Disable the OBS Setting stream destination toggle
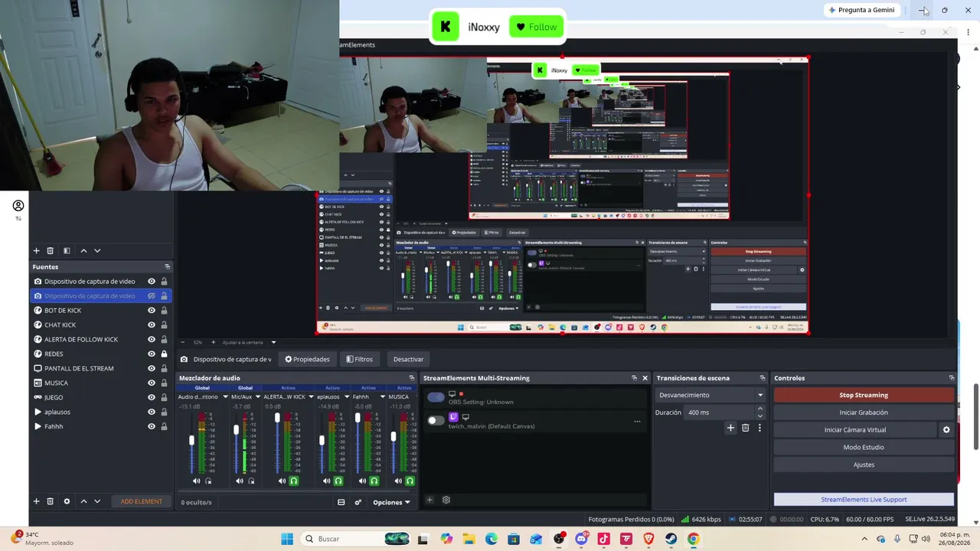Screen dimensions: 980x551 [x=436, y=396]
